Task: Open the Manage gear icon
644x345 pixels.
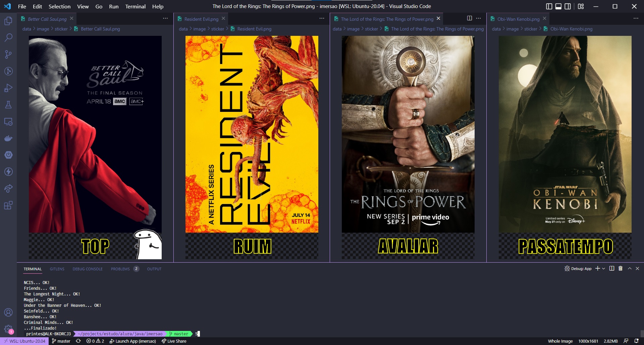Action: tap(8, 329)
